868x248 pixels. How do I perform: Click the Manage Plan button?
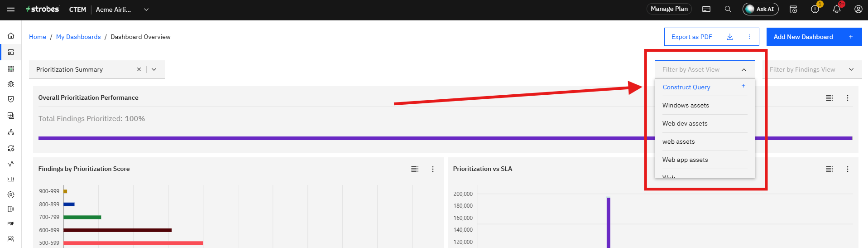pyautogui.click(x=669, y=9)
